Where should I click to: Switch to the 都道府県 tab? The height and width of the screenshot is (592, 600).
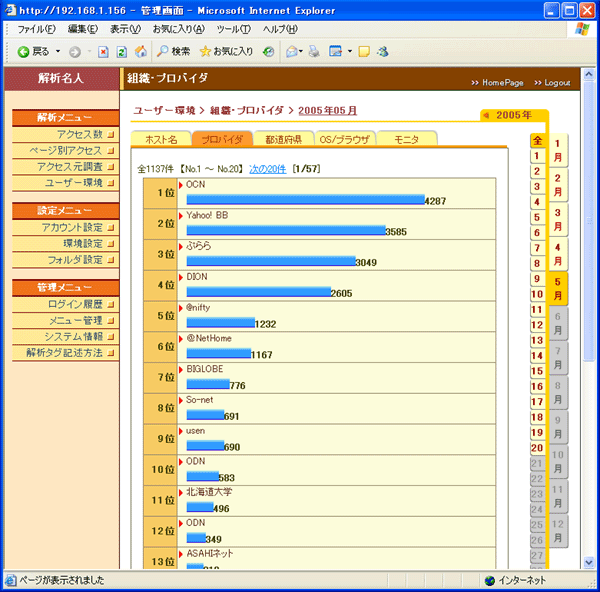284,139
